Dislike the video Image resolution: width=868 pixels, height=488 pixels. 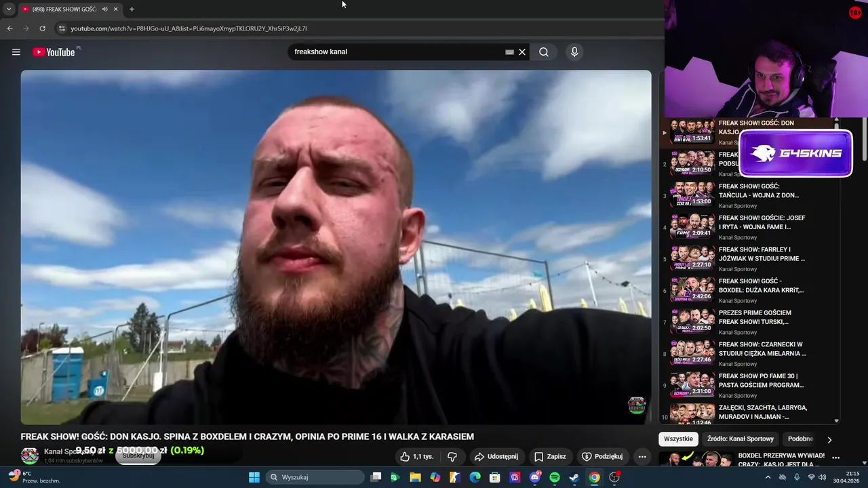point(452,457)
